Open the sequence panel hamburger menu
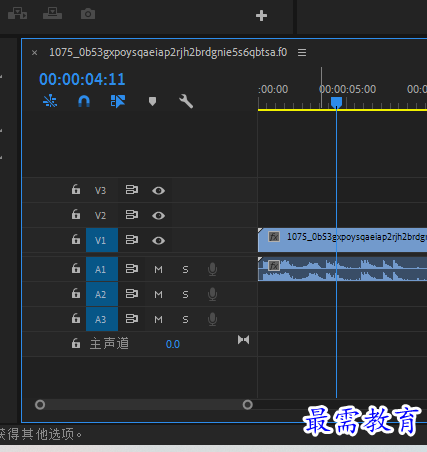427x452 pixels. pyautogui.click(x=302, y=52)
